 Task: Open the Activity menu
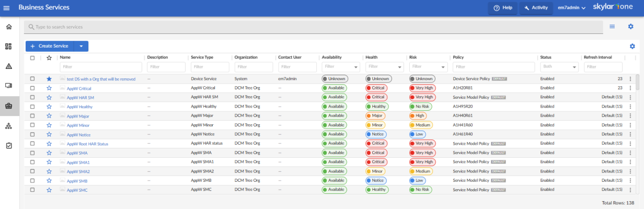pyautogui.click(x=536, y=8)
